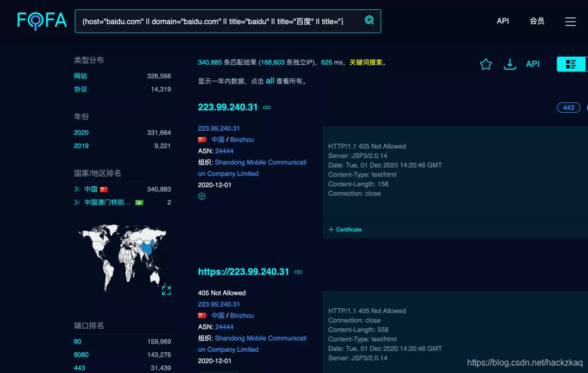The height and width of the screenshot is (373, 588).
Task: Filter by year 2020
Action: [x=81, y=133]
